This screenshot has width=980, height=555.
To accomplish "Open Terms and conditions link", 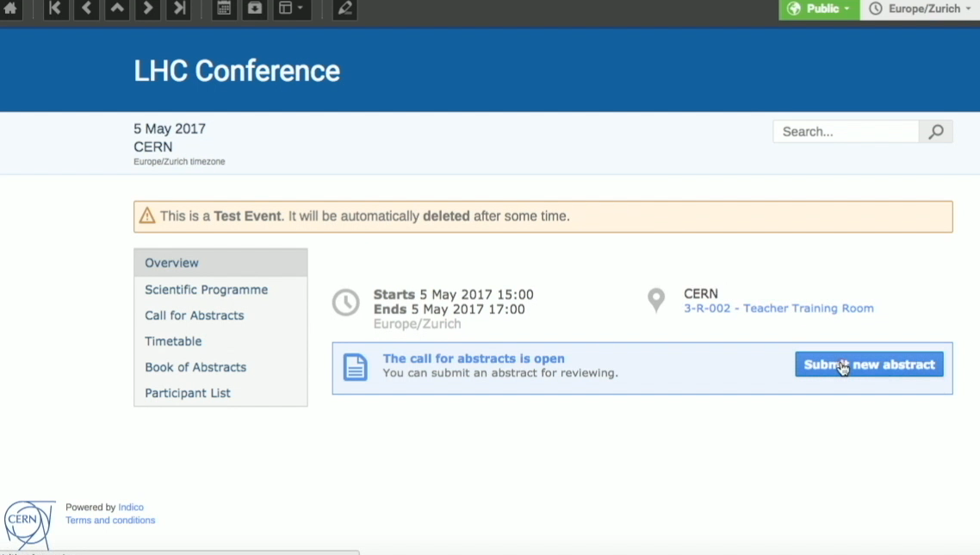I will (x=110, y=520).
